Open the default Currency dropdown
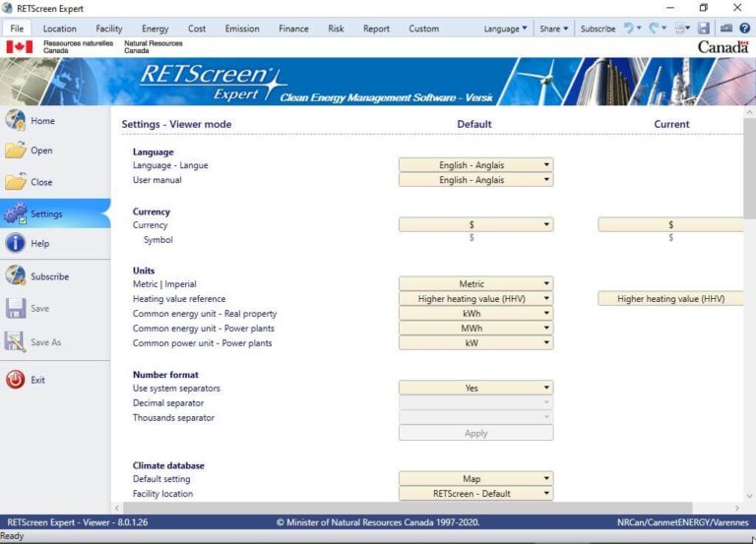The image size is (756, 544). click(475, 224)
